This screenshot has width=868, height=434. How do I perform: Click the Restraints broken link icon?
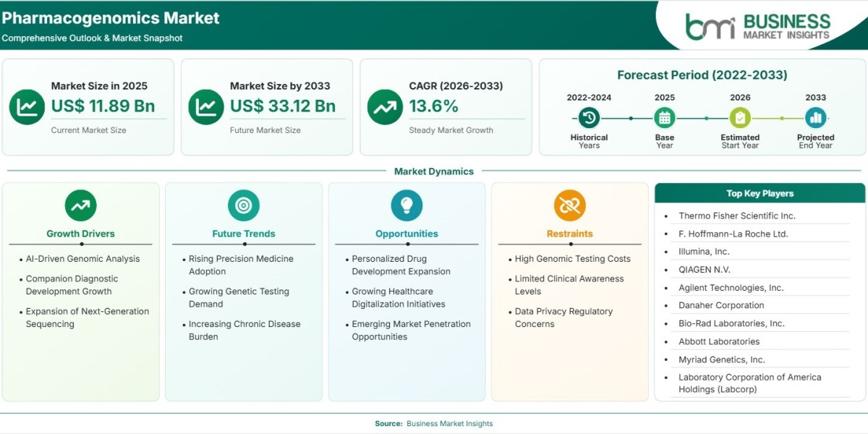pos(570,205)
